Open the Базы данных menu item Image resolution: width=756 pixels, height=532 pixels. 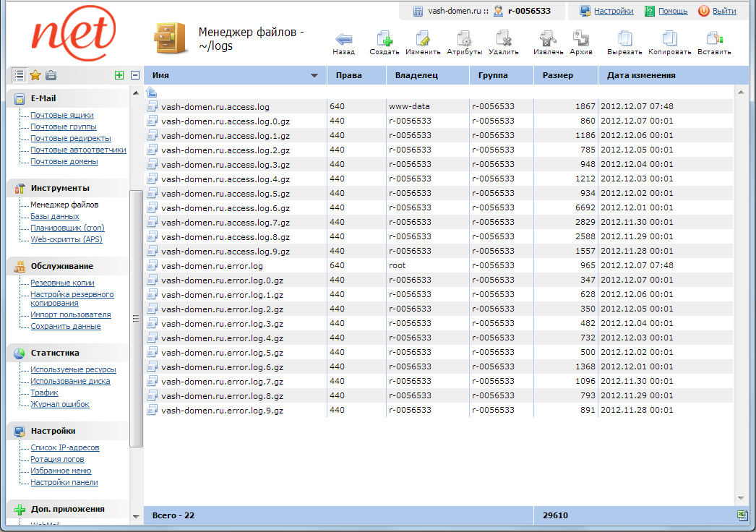pos(55,216)
